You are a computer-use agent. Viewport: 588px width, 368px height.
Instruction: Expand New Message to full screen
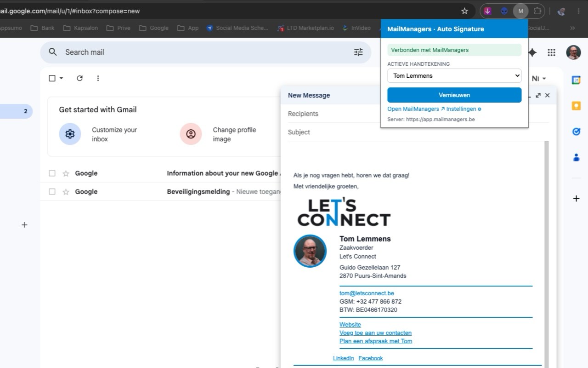pyautogui.click(x=538, y=95)
